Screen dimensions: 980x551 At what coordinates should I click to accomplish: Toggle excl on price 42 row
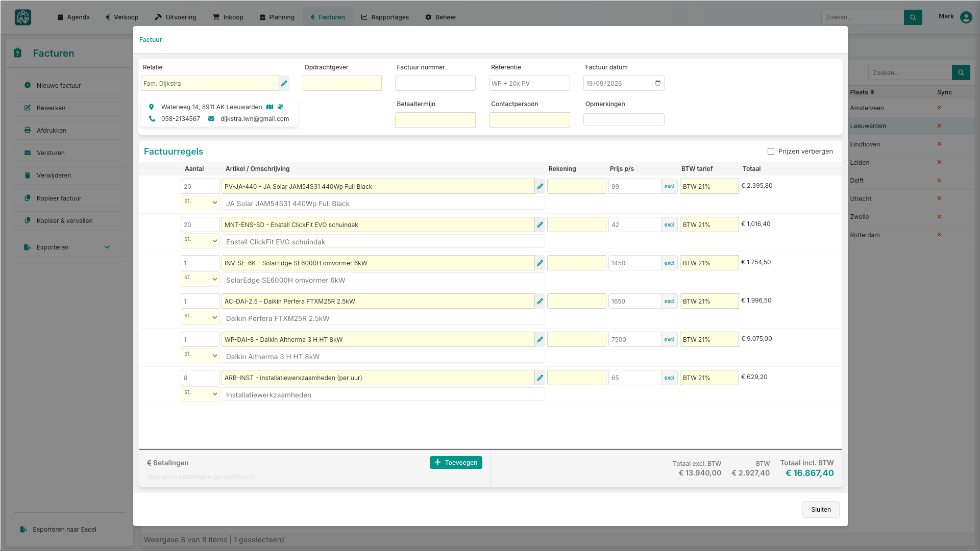tap(669, 225)
